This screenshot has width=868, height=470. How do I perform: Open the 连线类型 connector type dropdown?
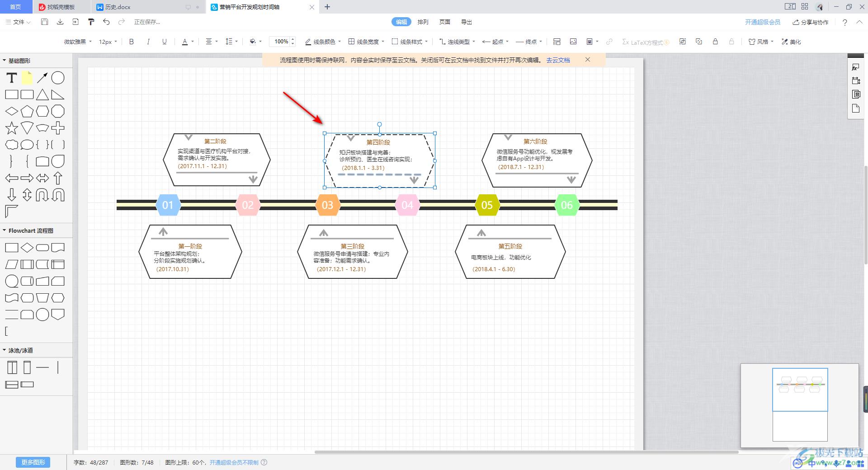(x=457, y=42)
